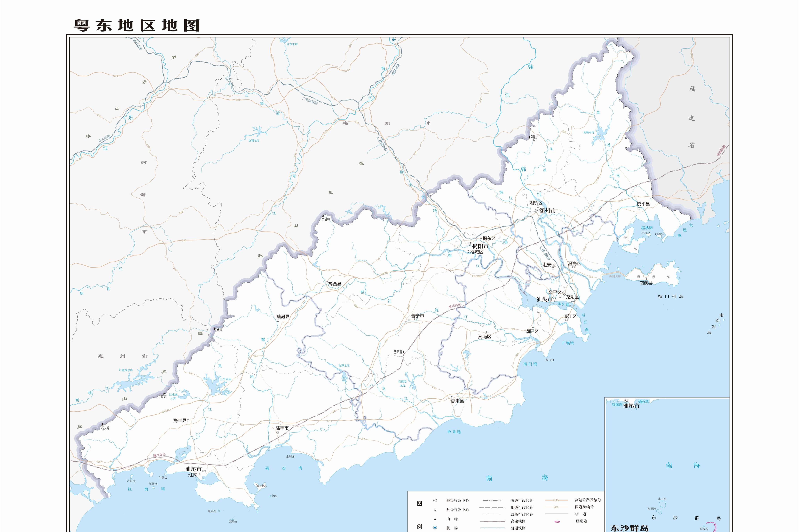This screenshot has width=799, height=532.
Task: Click the 山峰 mountain symbol in the legend
Action: pyautogui.click(x=435, y=519)
